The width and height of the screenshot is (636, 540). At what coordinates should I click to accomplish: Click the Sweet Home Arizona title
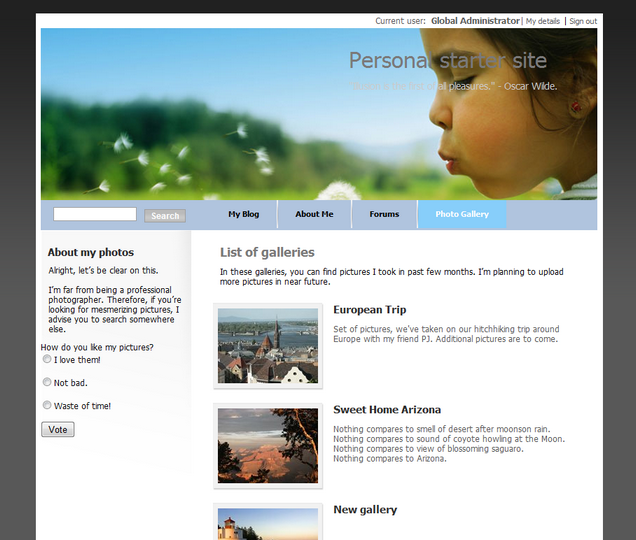pyautogui.click(x=387, y=410)
